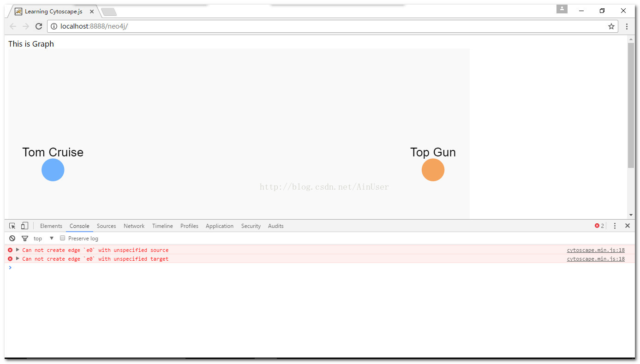Viewport: 640px width, 364px height.
Task: Click the scrollbar up arrow
Action: 631,39
